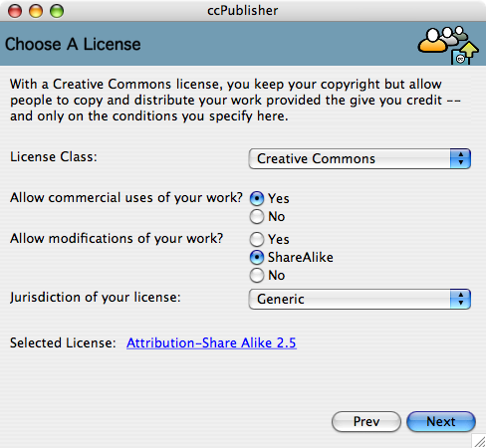Continue with the Next button
The width and height of the screenshot is (486, 448).
[441, 421]
